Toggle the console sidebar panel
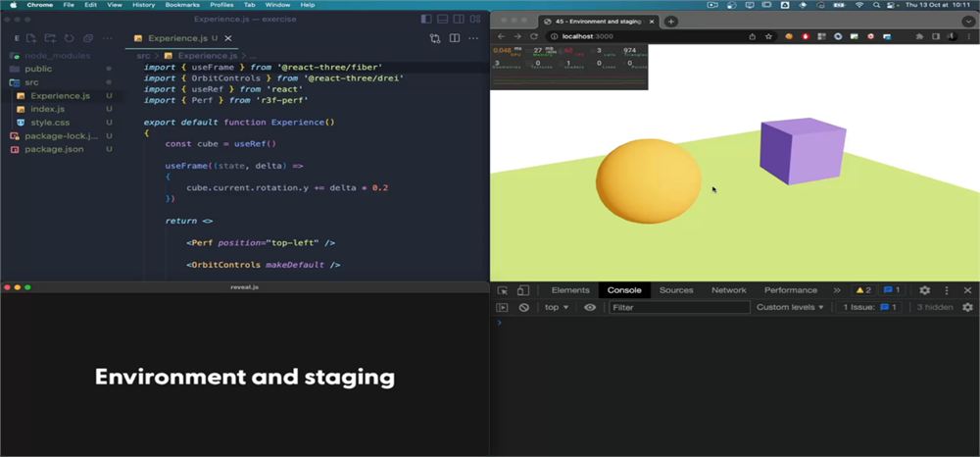 tap(502, 307)
